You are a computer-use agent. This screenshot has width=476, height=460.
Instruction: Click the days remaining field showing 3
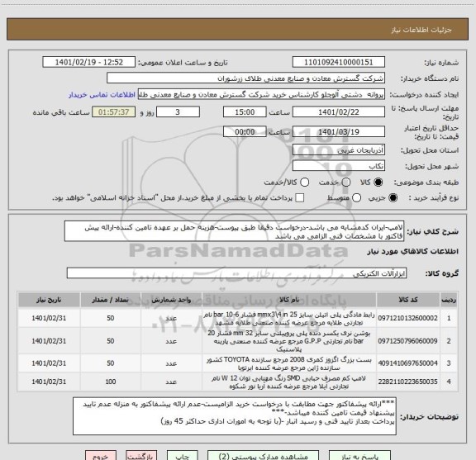pos(178,112)
